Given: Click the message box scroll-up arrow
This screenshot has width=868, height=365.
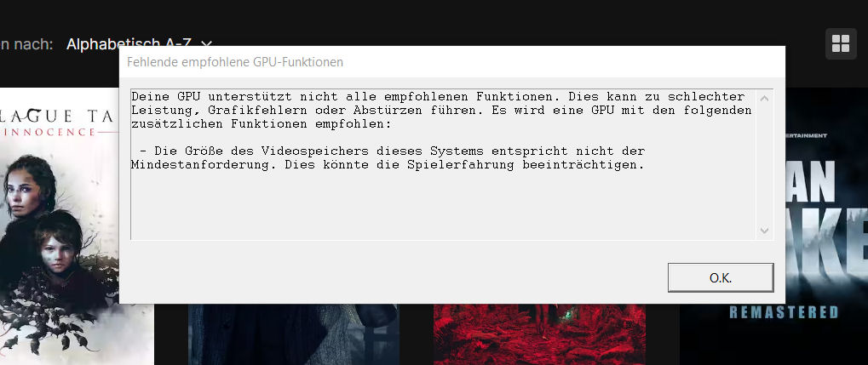Looking at the screenshot, I should [764, 99].
